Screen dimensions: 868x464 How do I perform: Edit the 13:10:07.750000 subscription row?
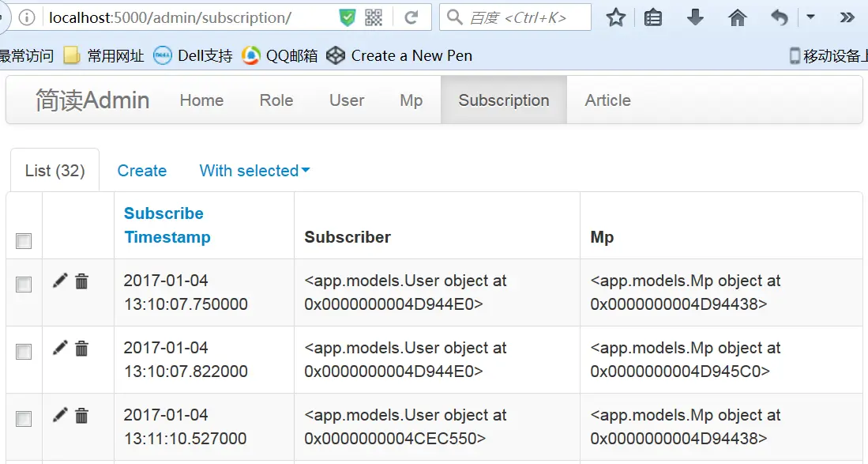coord(60,281)
